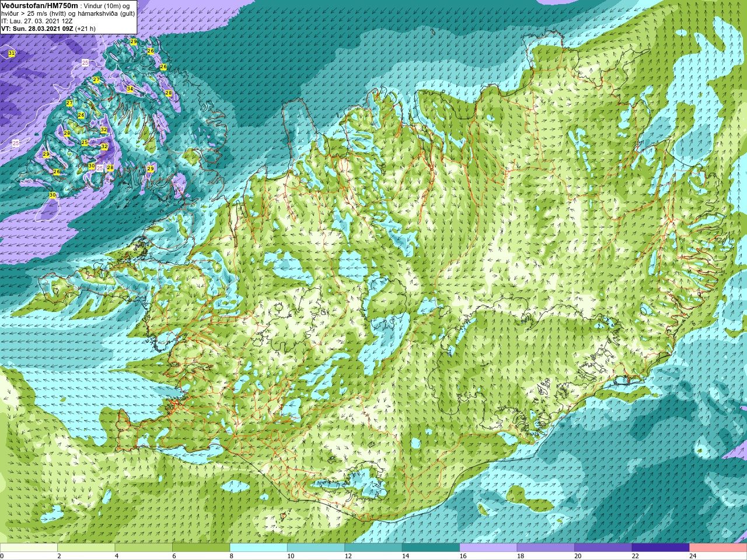Click the '(+21 h)' forecast offset text
The height and width of the screenshot is (560, 747).
point(85,28)
